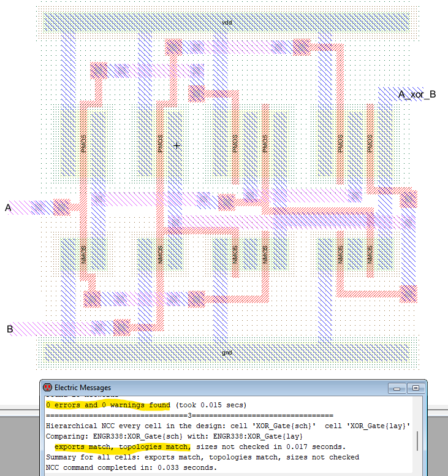Select the B input export label
The image size is (448, 476).
[x=10, y=329]
